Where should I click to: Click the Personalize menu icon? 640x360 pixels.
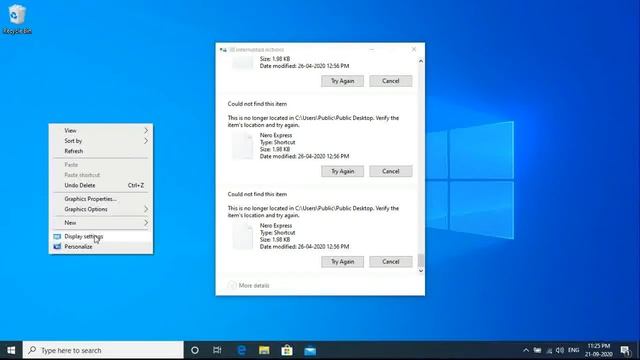coord(57,247)
